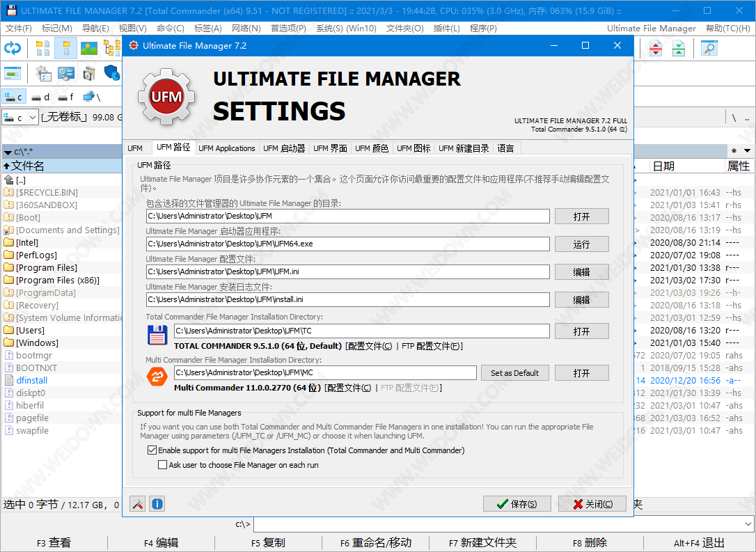This screenshot has height=552, width=756.
Task: Click 编辑 next to UFM.ini
Action: click(581, 272)
